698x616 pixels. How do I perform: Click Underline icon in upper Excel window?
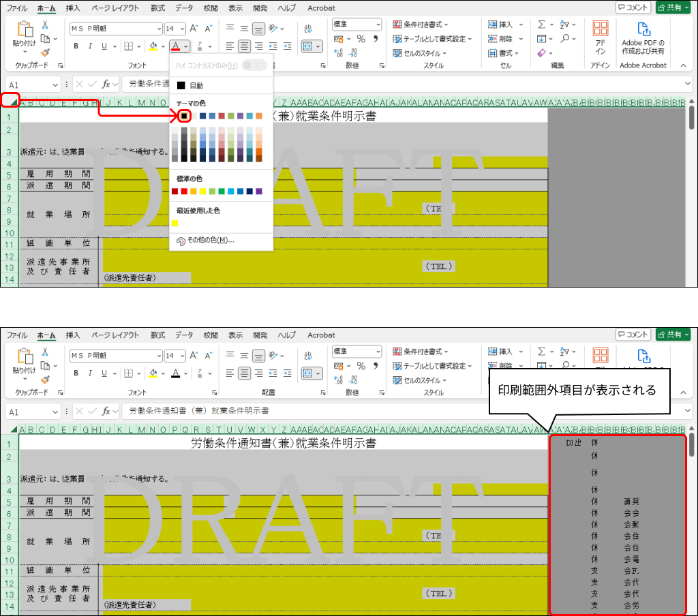coord(104,46)
